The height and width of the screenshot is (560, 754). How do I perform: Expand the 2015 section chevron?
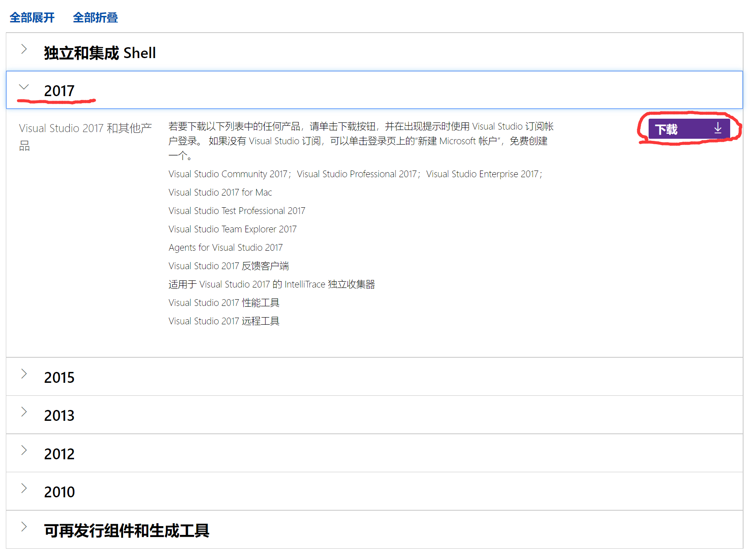pyautogui.click(x=24, y=374)
